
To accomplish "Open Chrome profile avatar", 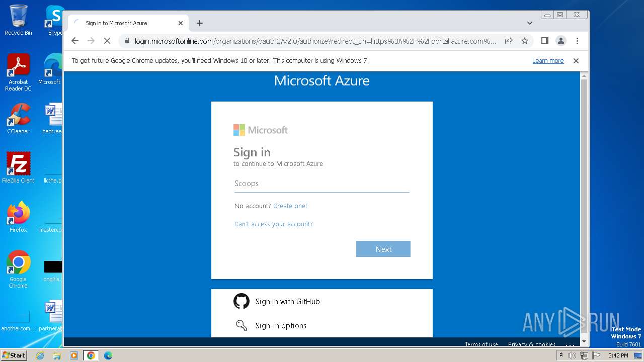I will 561,41.
